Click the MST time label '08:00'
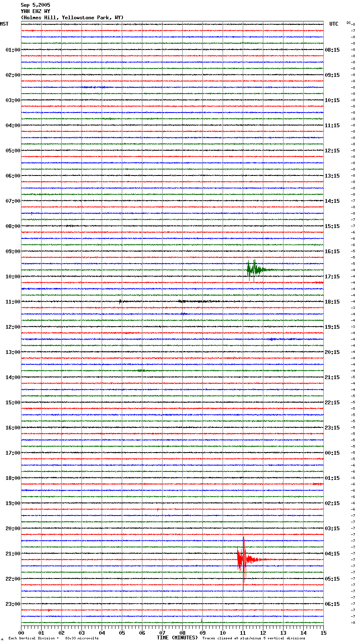Screen dimensions: 357x644 pos(13,226)
